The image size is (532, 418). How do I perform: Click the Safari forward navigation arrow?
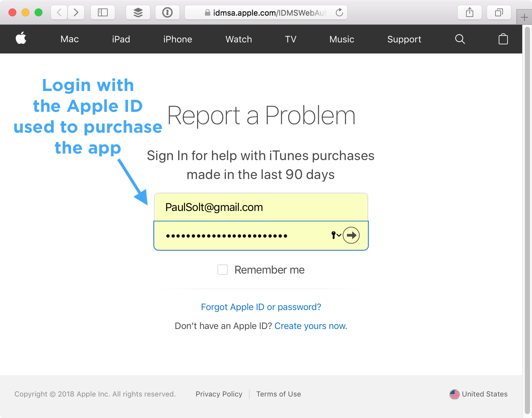click(x=76, y=12)
